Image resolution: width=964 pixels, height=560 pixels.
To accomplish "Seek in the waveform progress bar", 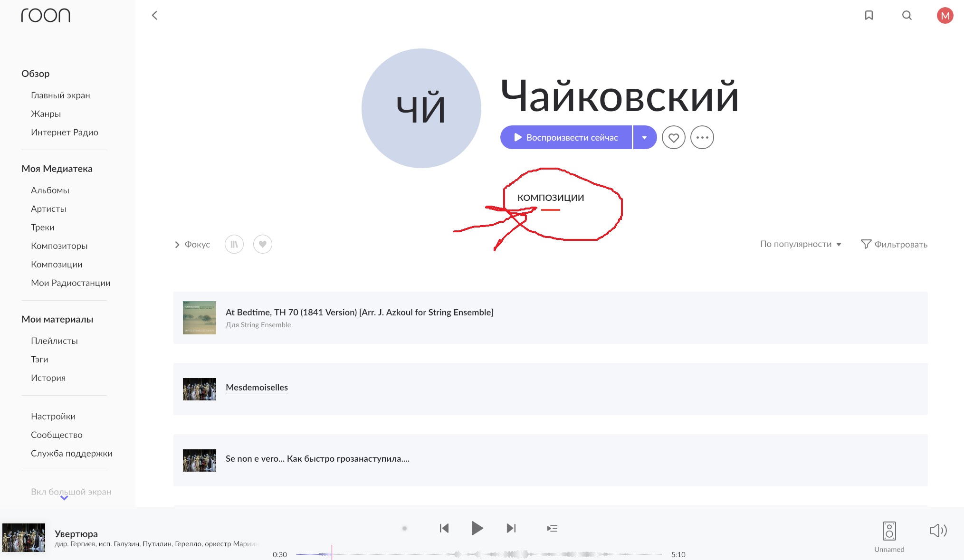I will pos(479,554).
